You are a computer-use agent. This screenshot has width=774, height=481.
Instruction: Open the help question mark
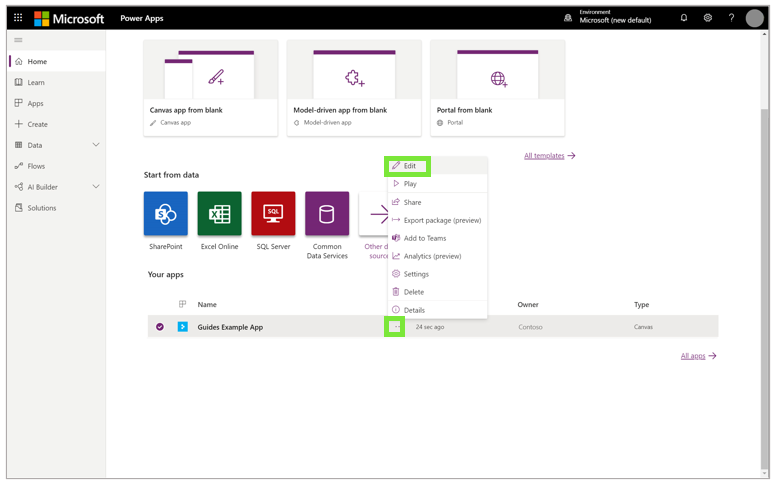[x=731, y=18]
